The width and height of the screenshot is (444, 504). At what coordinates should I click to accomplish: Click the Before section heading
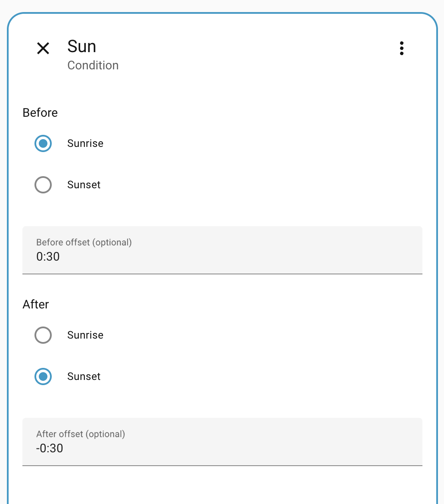[40, 112]
